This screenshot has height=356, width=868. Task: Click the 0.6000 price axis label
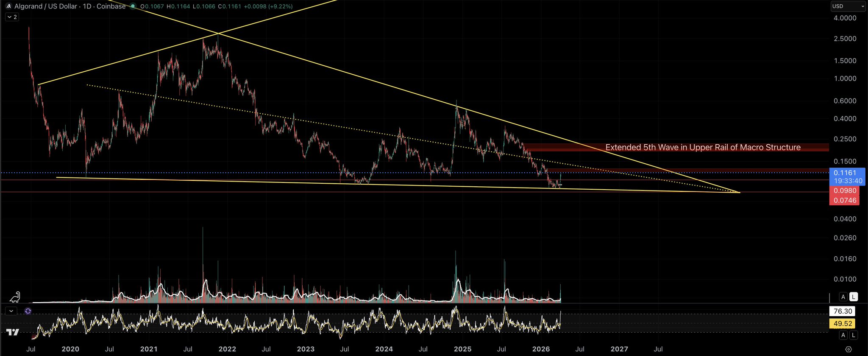pos(845,101)
